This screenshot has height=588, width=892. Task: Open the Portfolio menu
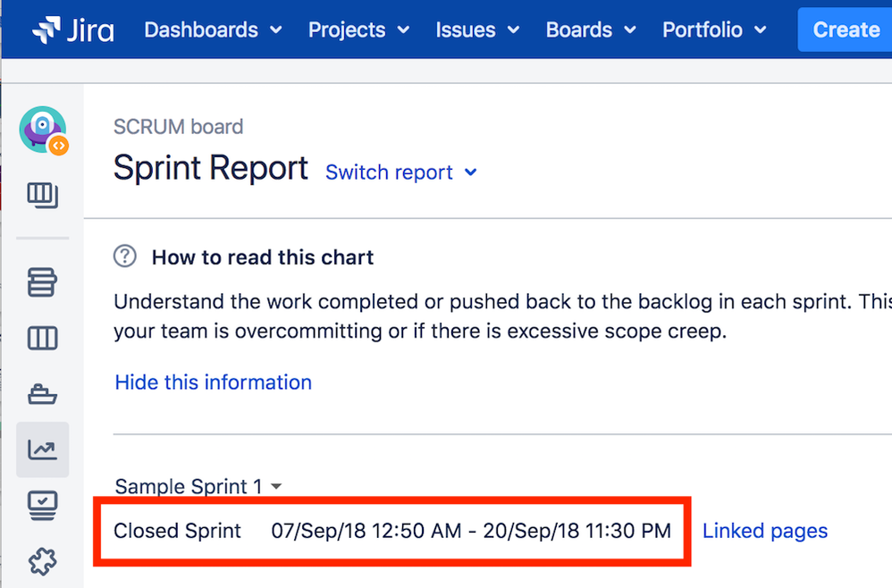click(714, 29)
